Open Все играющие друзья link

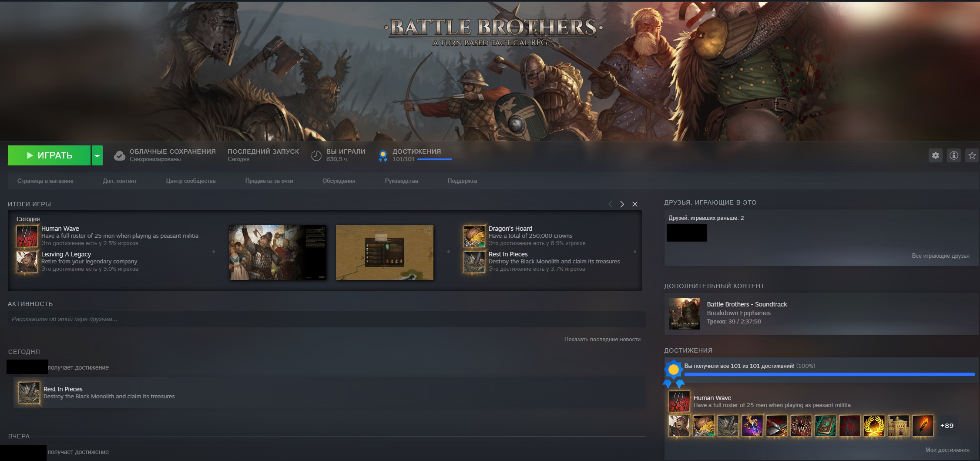(940, 256)
